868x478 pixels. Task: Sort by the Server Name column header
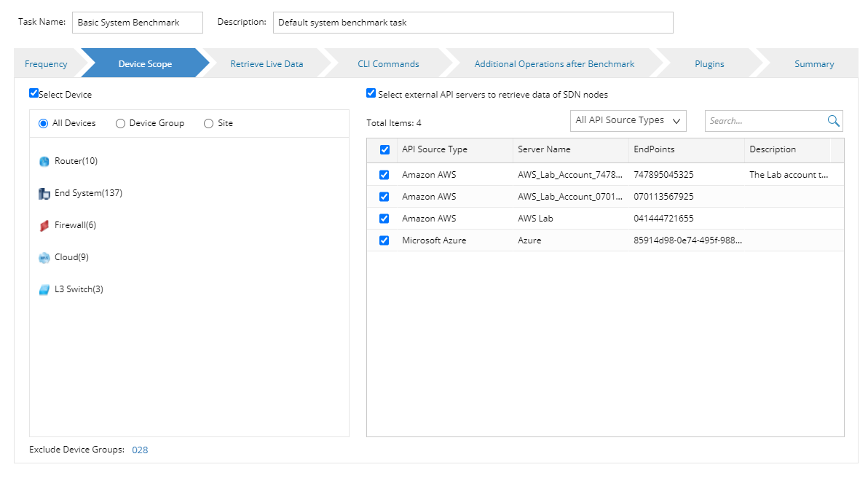coord(544,149)
